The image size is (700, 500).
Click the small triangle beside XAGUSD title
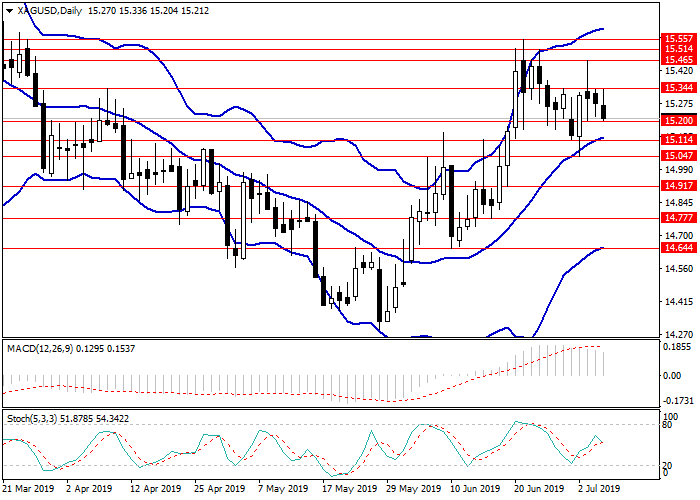7,10
